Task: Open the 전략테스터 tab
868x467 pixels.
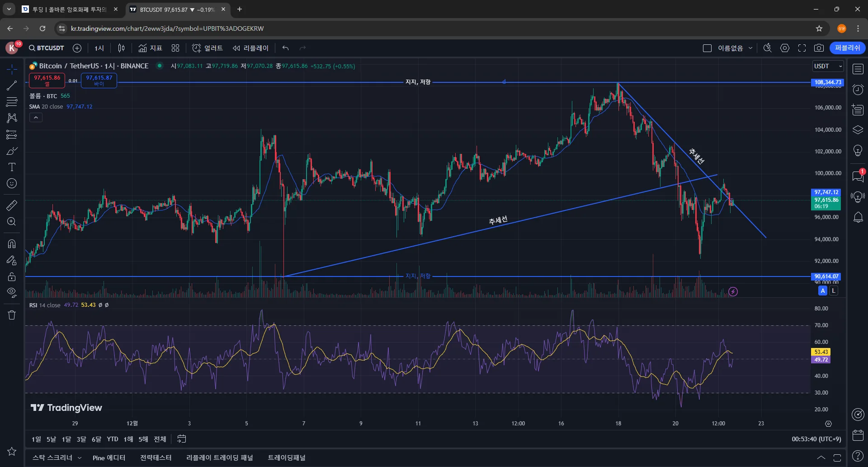Action: [156, 457]
